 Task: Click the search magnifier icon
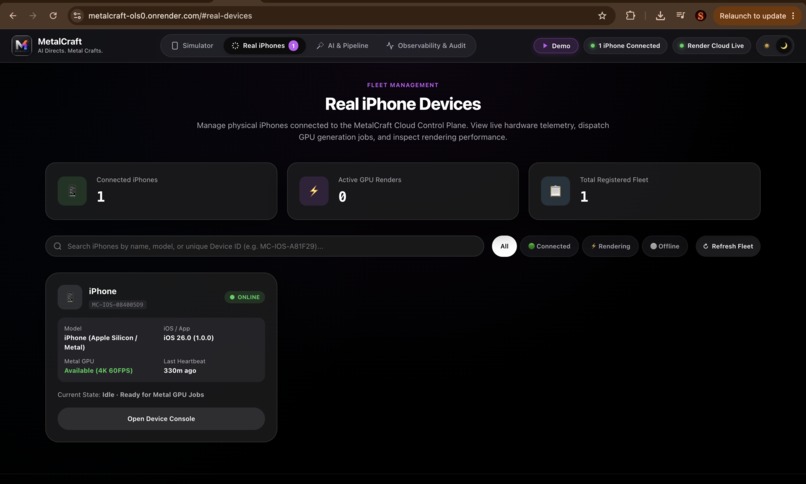coord(58,246)
